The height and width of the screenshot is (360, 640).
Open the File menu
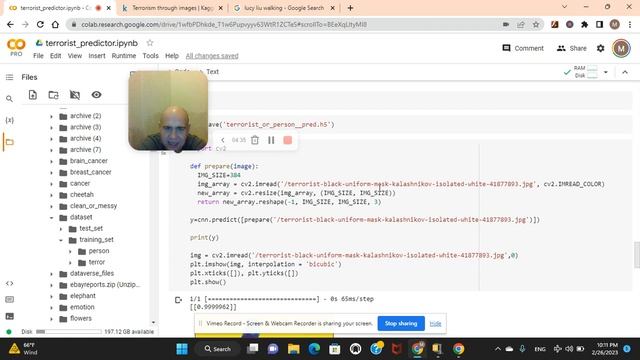(x=38, y=56)
